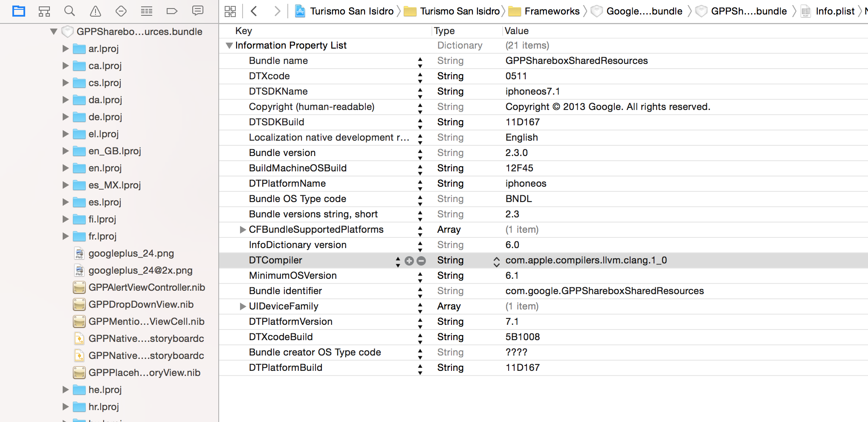Open the Report navigator icon
This screenshot has height=422, width=868.
[x=198, y=11]
